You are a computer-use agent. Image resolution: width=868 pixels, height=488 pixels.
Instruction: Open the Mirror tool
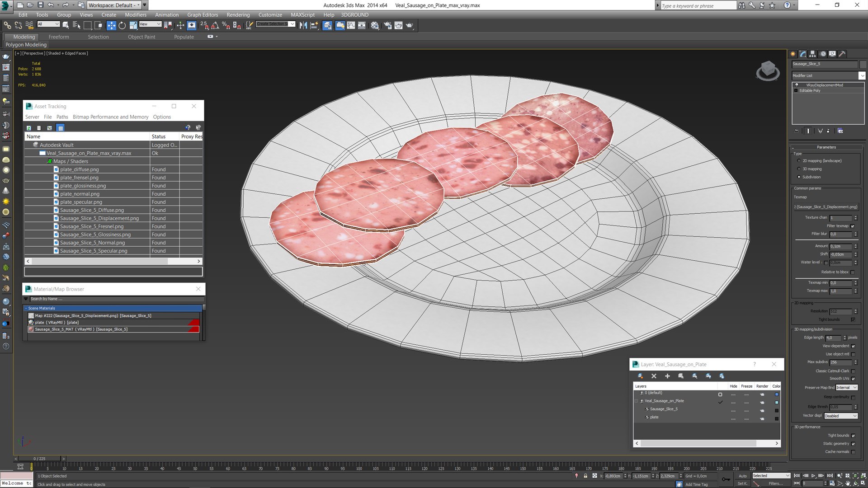click(x=303, y=25)
